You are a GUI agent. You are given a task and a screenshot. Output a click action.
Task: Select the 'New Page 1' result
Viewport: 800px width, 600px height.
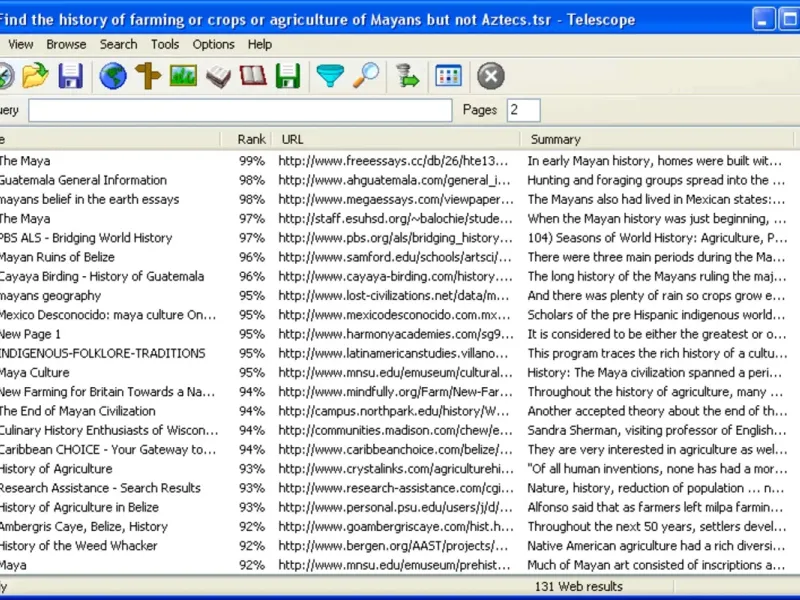[x=400, y=334]
